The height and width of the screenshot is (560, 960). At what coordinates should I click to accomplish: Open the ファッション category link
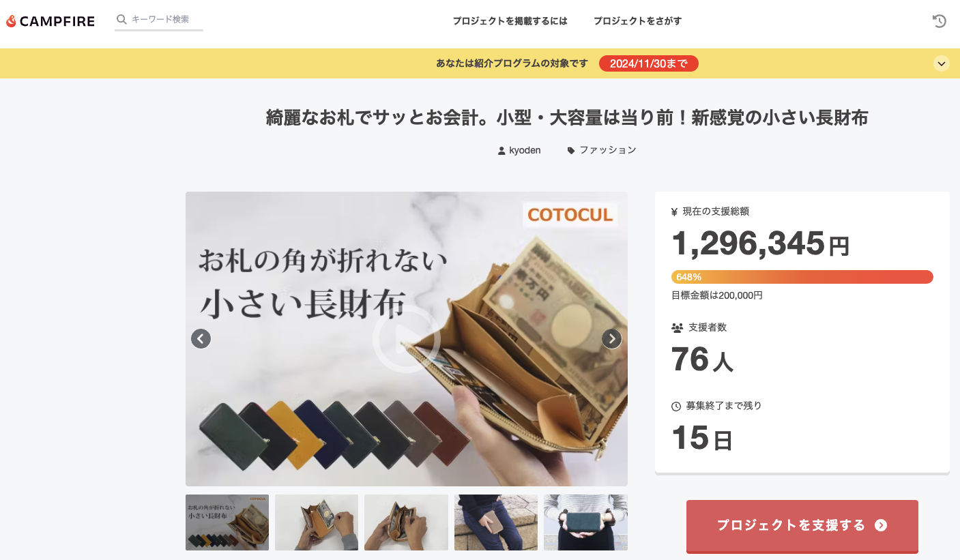coord(608,150)
